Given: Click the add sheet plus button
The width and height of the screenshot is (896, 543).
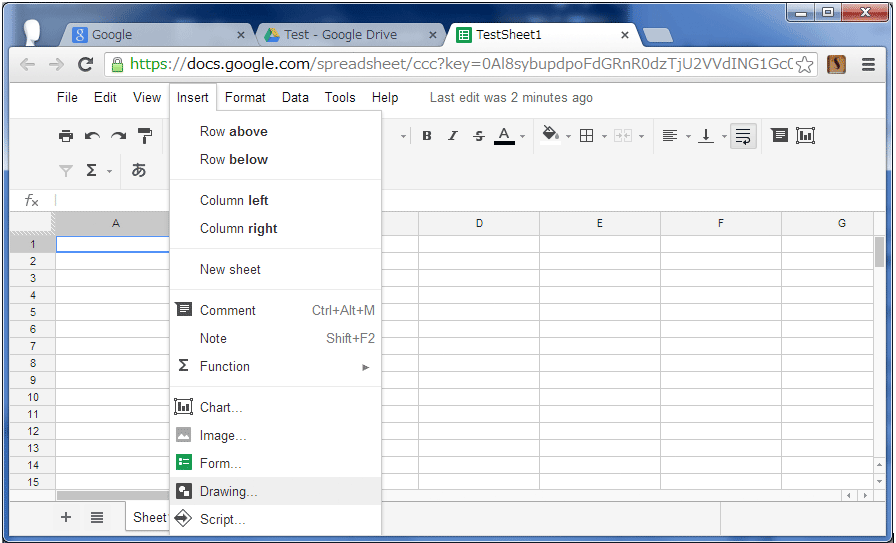Looking at the screenshot, I should click(x=66, y=517).
